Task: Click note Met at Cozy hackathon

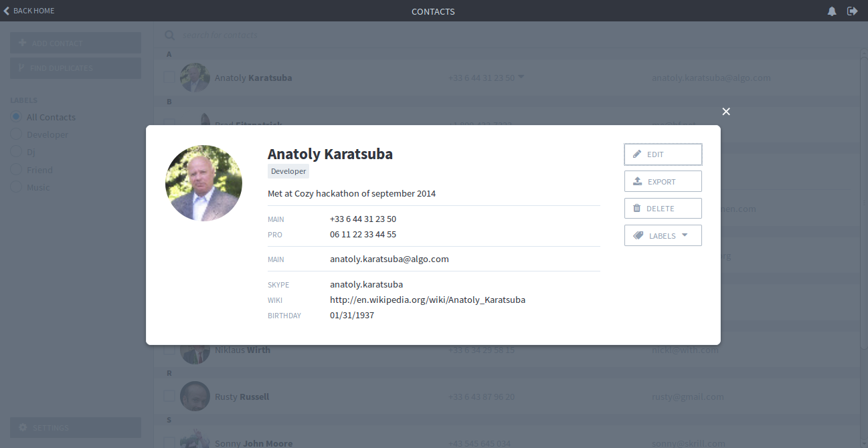Action: click(x=351, y=193)
